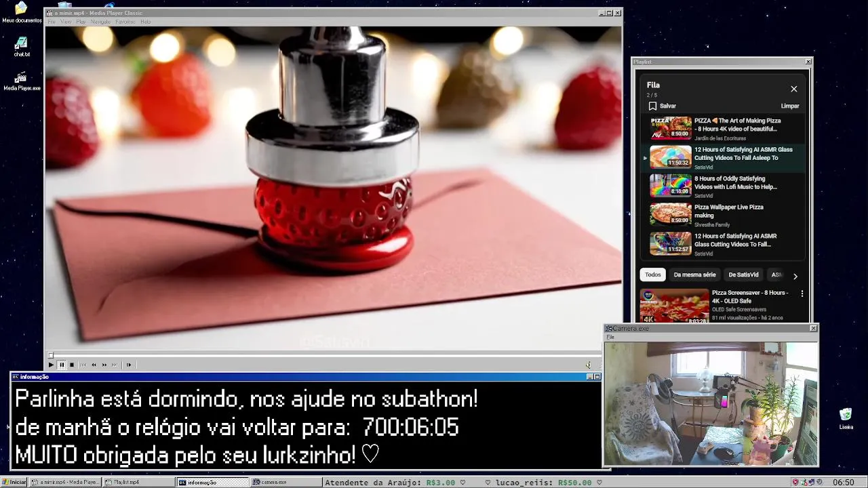Click 'Shrestha Family' channel name
This screenshot has height=488, width=868.
(712, 224)
